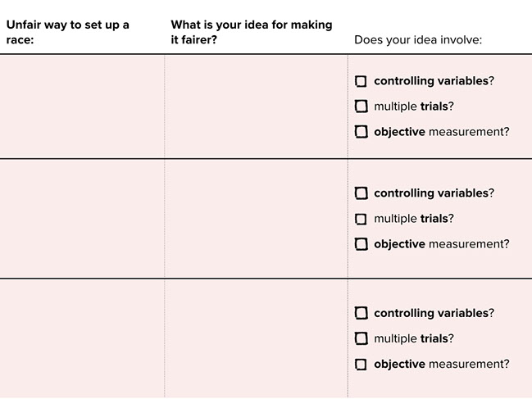Check controlling variables in second row
This screenshot has width=532, height=399.
click(x=361, y=193)
